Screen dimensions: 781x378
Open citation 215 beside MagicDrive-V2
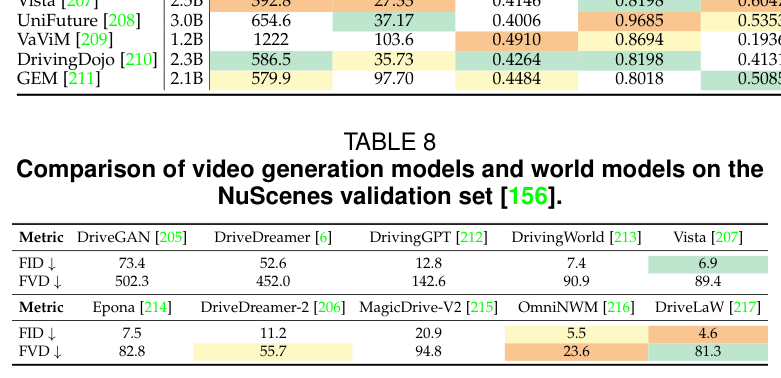(x=482, y=308)
